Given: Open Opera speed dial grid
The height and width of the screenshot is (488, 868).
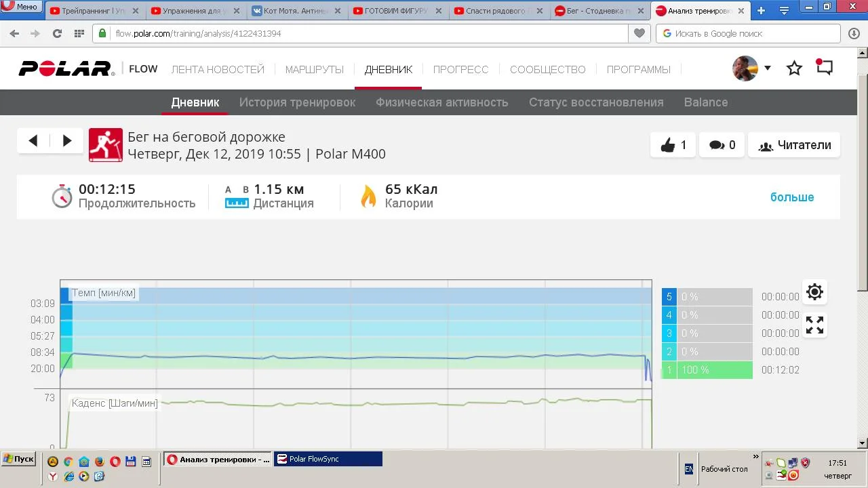Looking at the screenshot, I should 79,33.
